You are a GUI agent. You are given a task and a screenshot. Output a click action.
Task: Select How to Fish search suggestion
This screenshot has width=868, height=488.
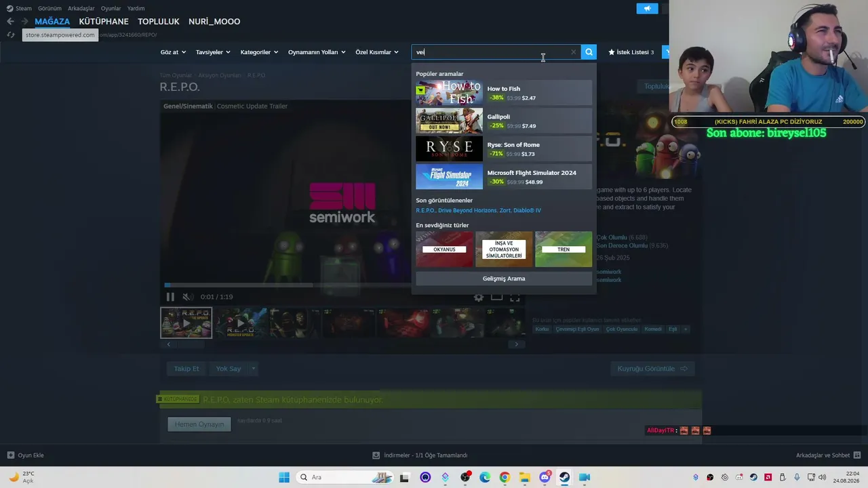pos(504,93)
